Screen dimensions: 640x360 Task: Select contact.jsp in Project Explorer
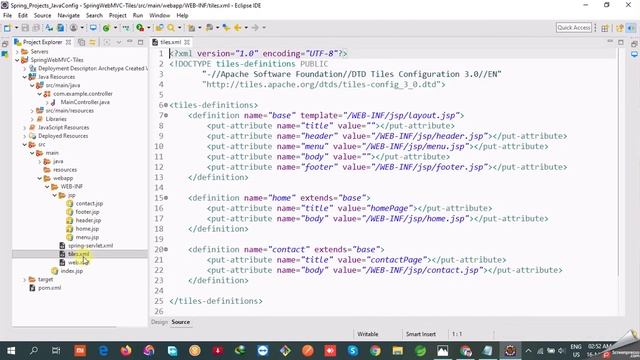pyautogui.click(x=89, y=203)
